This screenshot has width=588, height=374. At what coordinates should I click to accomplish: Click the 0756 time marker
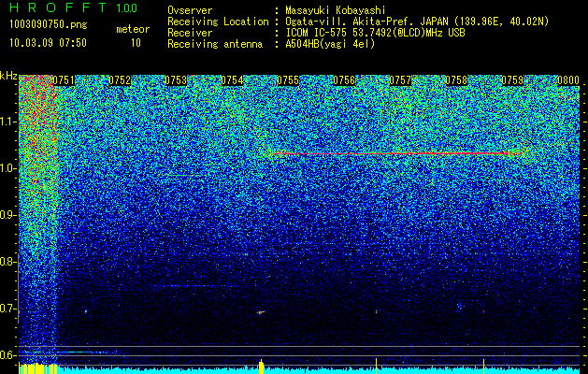344,80
